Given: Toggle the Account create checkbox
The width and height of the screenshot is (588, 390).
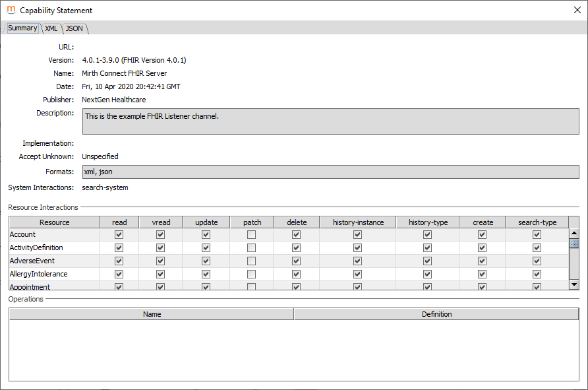Looking at the screenshot, I should click(483, 235).
